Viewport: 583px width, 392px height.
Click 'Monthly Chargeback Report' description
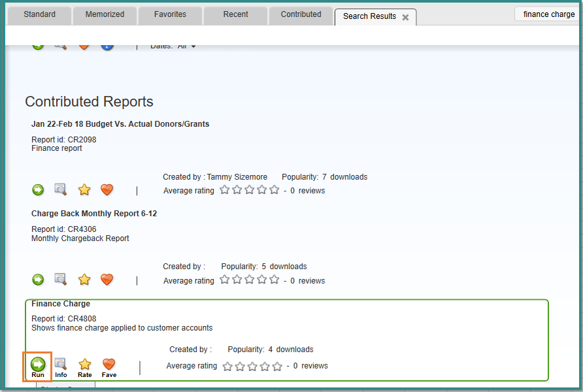click(80, 238)
